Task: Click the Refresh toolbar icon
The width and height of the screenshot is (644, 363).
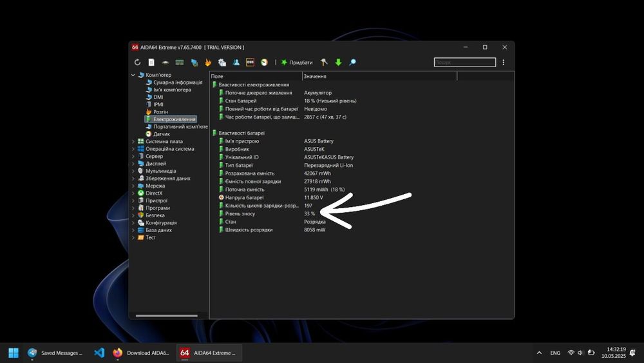Action: coord(137,62)
